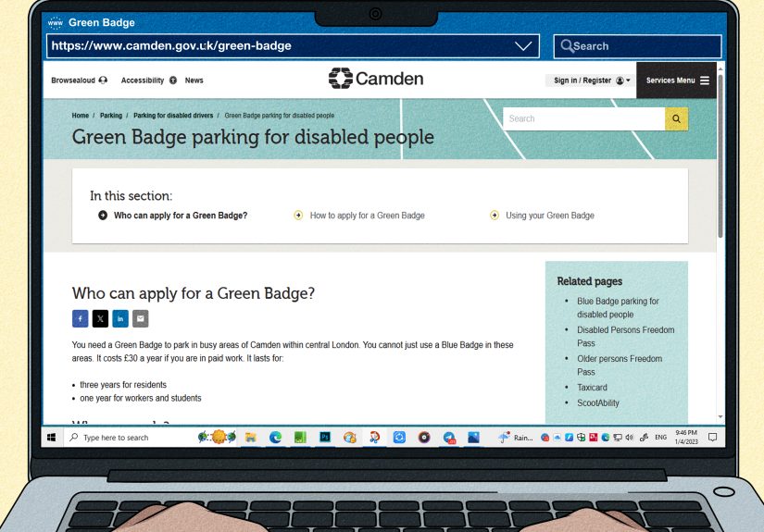Click the browser Search box
The height and width of the screenshot is (532, 764).
point(637,46)
